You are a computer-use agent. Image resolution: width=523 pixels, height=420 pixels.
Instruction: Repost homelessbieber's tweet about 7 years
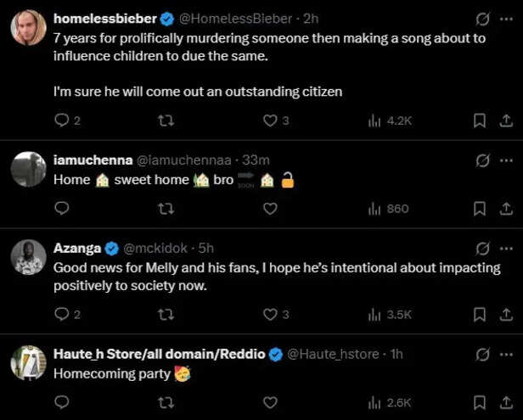(166, 120)
